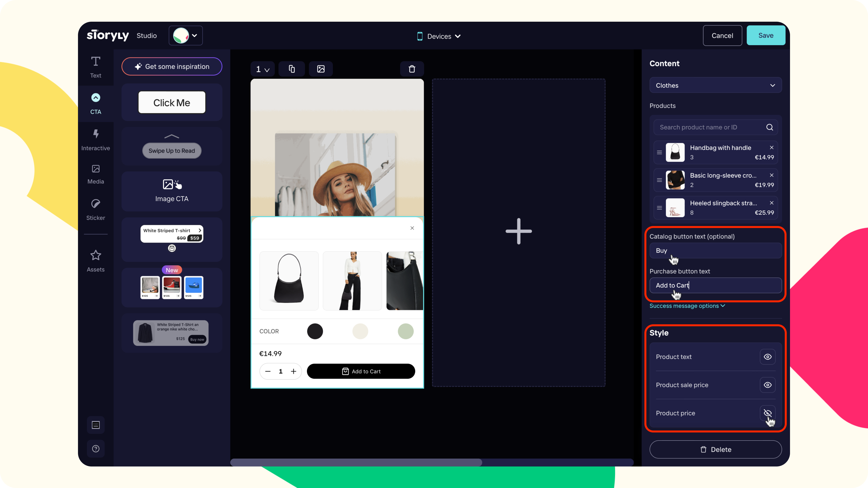
Task: Hide the Product sale price
Action: pos(768,385)
